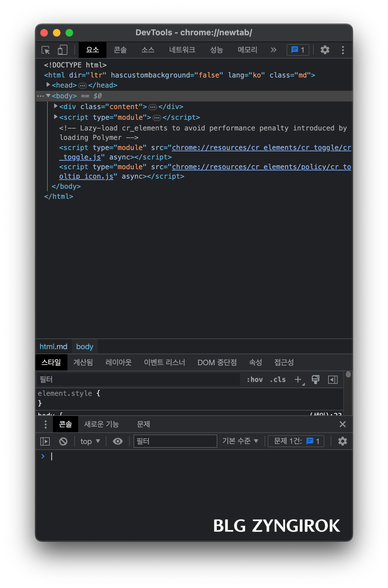
Task: Open the 이벤트 리스너 pane tab
Action: 164,362
